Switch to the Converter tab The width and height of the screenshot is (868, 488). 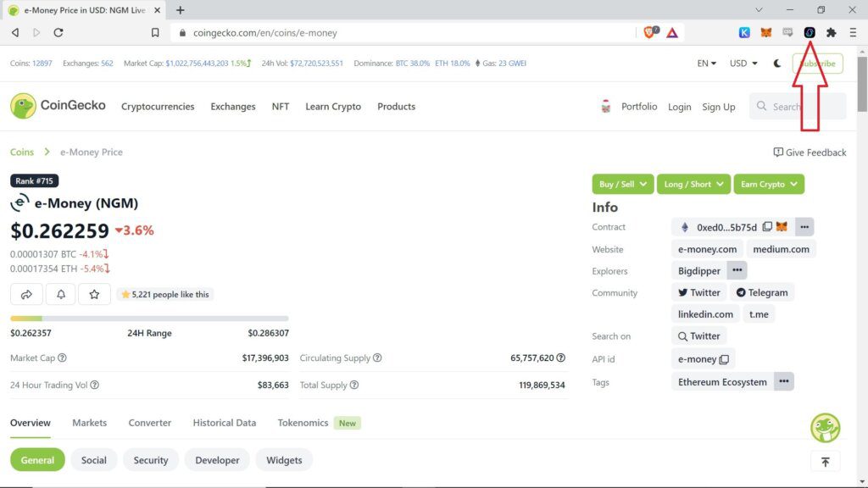[x=149, y=423]
